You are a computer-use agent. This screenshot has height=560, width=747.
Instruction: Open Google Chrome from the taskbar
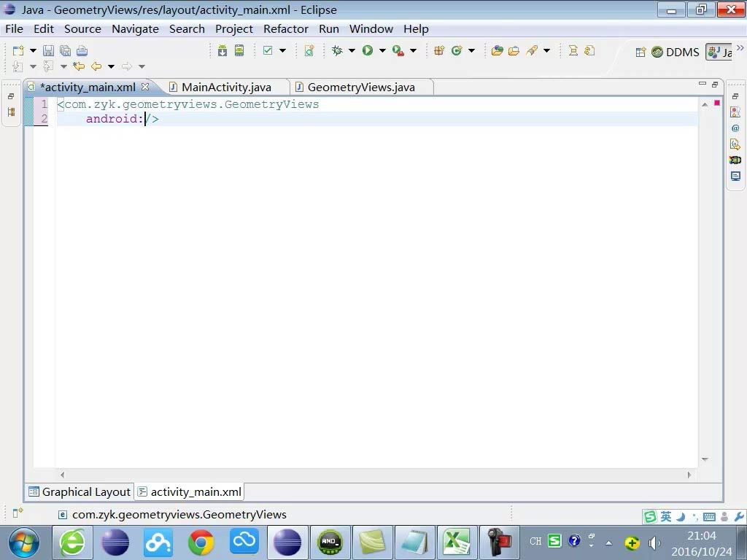(201, 542)
